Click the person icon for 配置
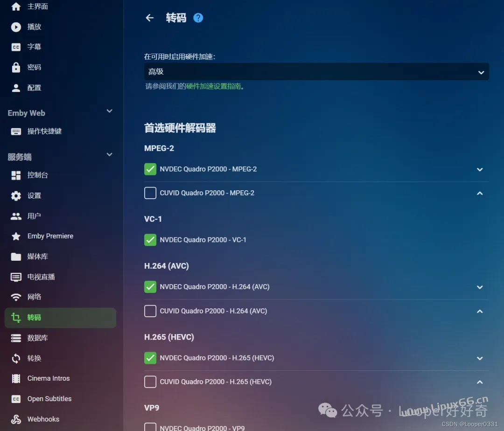504x431 pixels. 16,88
